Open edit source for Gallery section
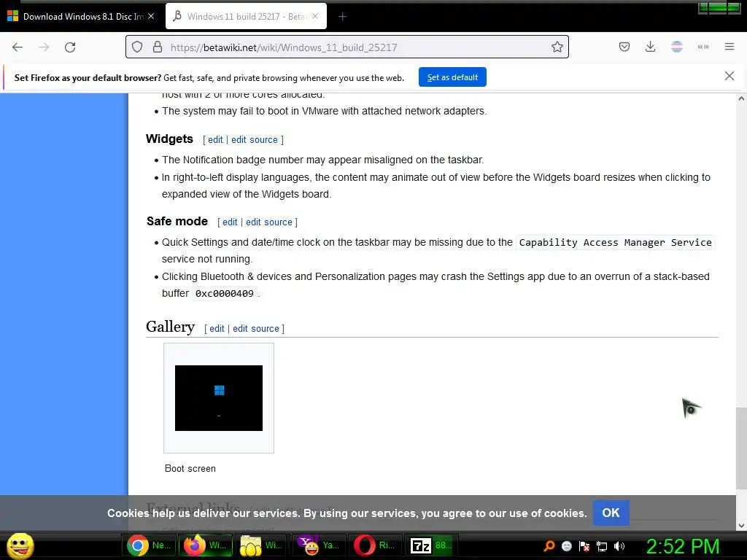The height and width of the screenshot is (560, 747). [x=256, y=329]
